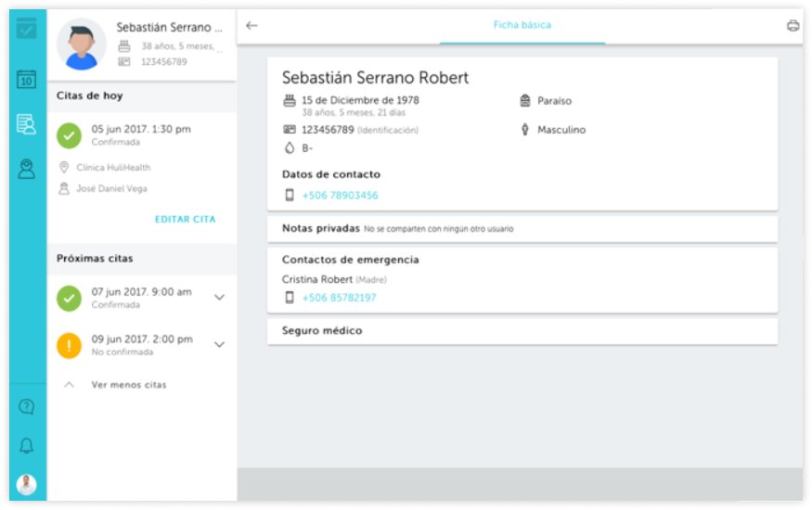Click the checkmark logo at sidebar top
812x510 pixels.
(x=27, y=28)
